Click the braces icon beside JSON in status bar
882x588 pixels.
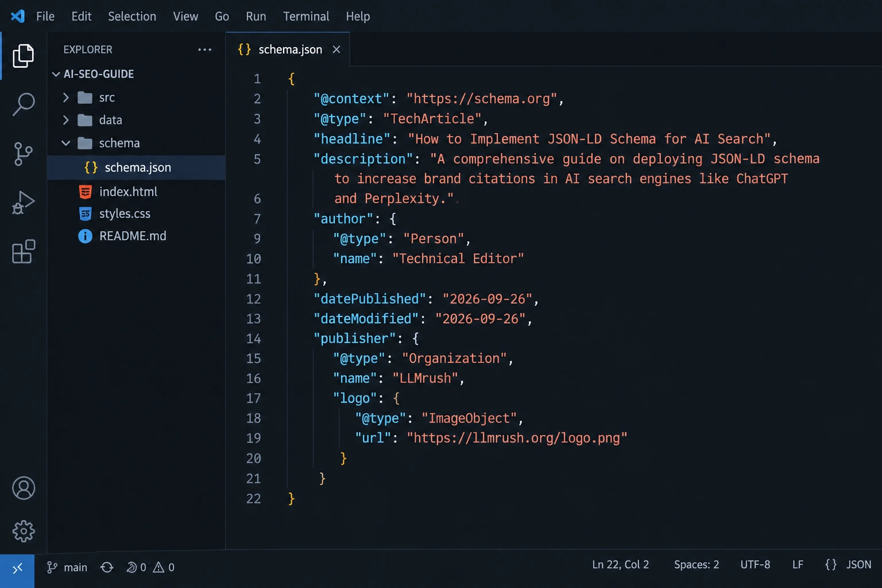point(831,564)
